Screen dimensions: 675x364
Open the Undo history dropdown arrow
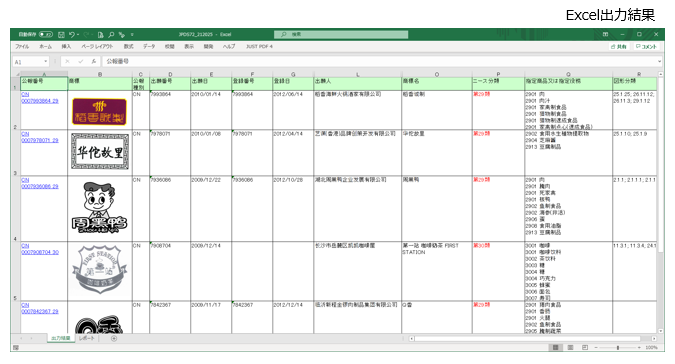[x=78, y=34]
